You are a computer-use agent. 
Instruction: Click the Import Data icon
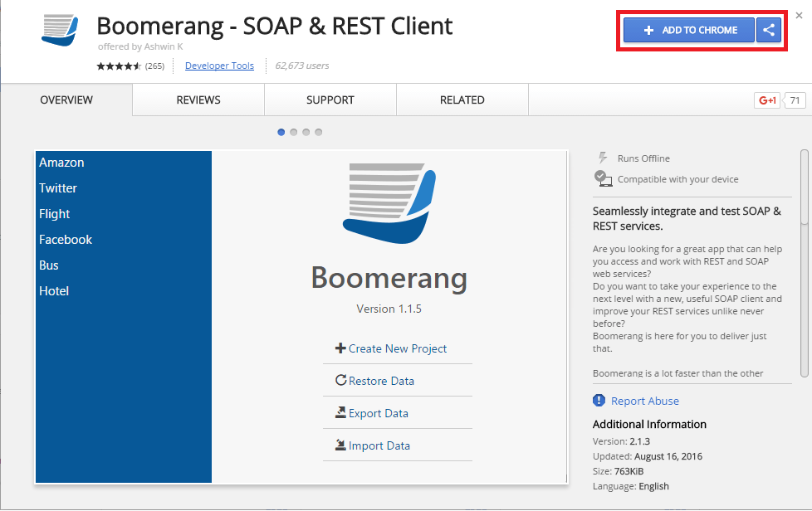click(339, 445)
